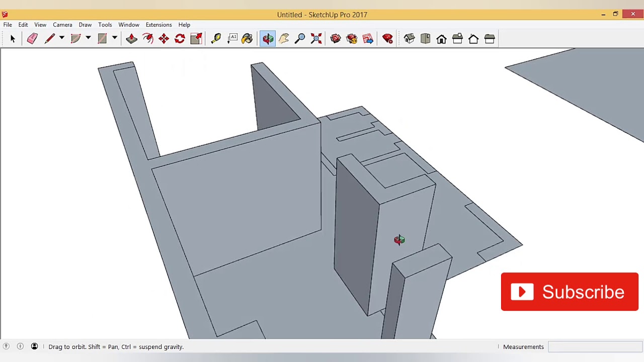Open the 3D Warehouse icon
The height and width of the screenshot is (362, 644).
point(336,39)
